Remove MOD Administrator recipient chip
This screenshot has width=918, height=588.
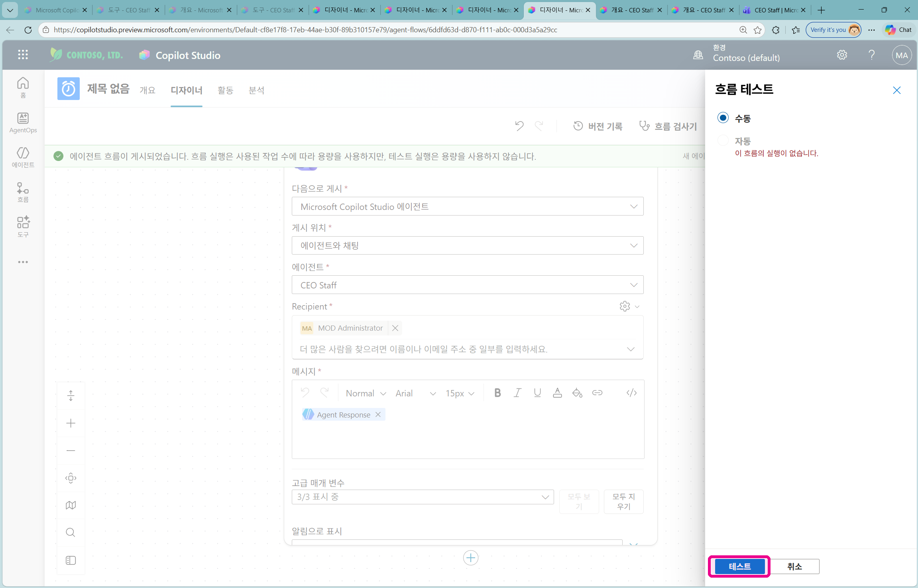(x=395, y=328)
